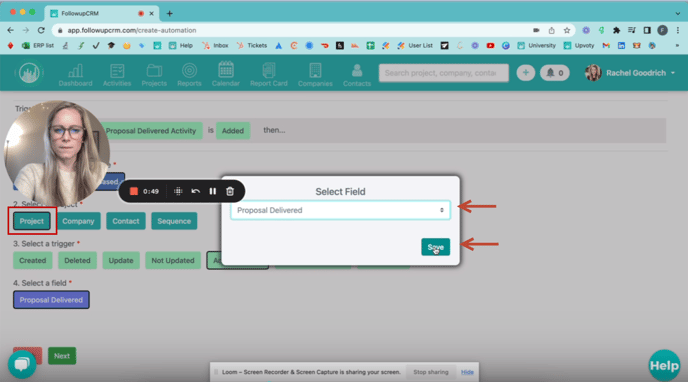
Task: Switch to the FollowupCRM browser tab
Action: point(101,14)
